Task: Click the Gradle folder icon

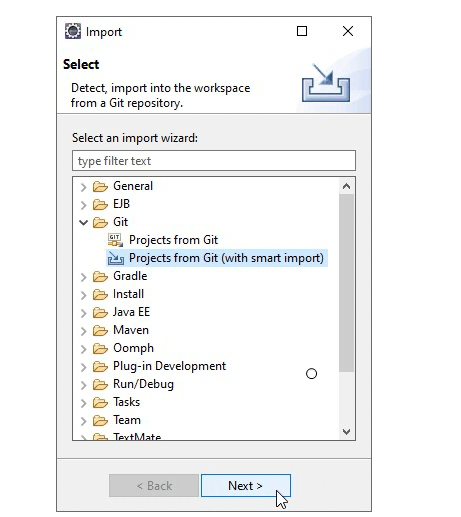Action: coord(100,276)
